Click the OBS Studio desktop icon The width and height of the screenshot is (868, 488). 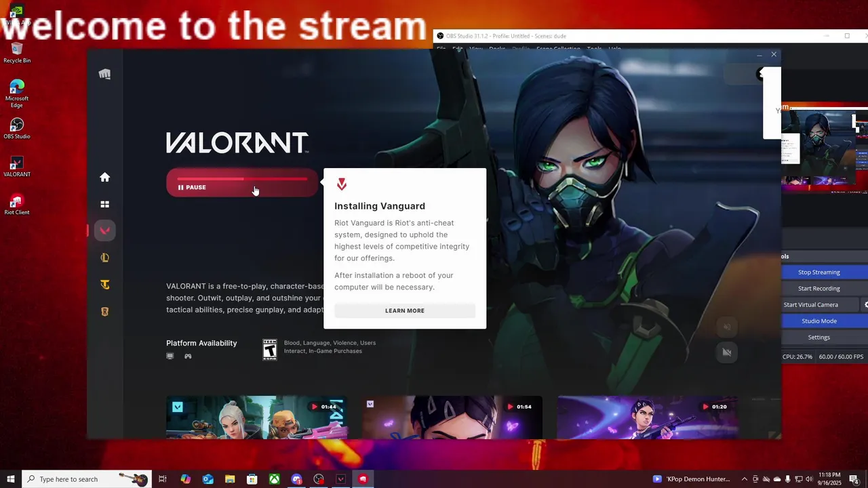pyautogui.click(x=17, y=129)
